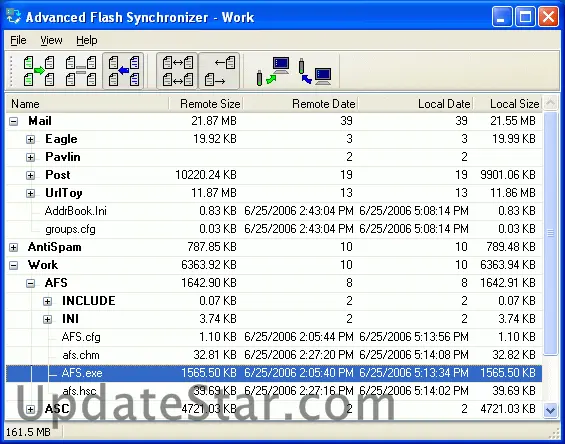The height and width of the screenshot is (444, 565).
Task: Click the AntiSpam folder name
Action: 54,247
